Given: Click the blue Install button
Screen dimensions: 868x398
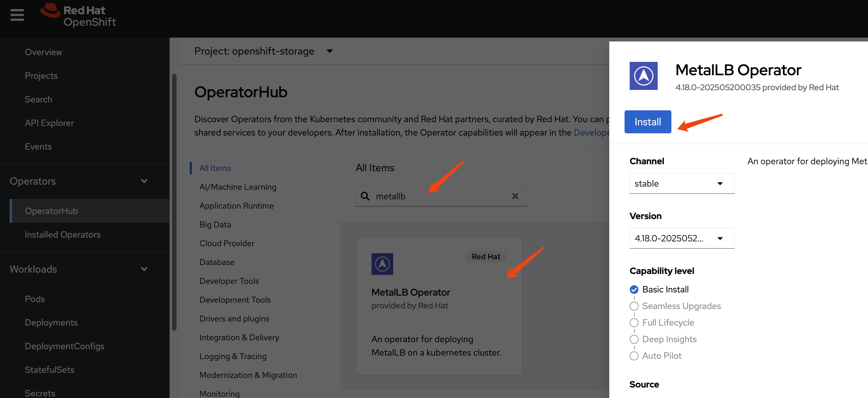Looking at the screenshot, I should click(647, 122).
